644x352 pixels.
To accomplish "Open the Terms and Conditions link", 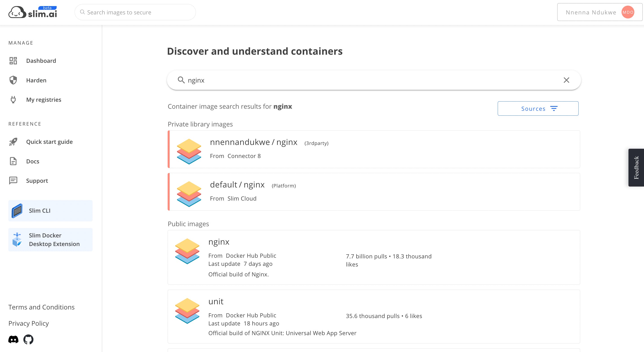I will 42,307.
